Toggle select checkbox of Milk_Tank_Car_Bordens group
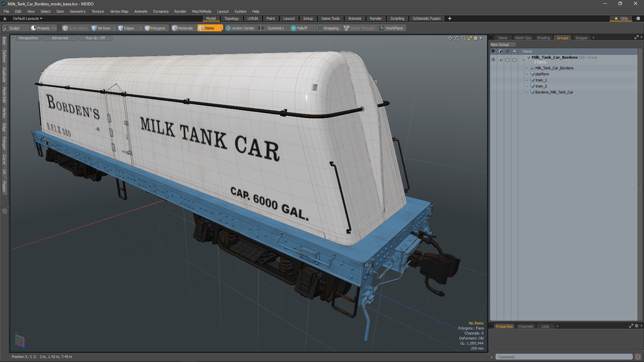This screenshot has height=362, width=644. point(507,60)
